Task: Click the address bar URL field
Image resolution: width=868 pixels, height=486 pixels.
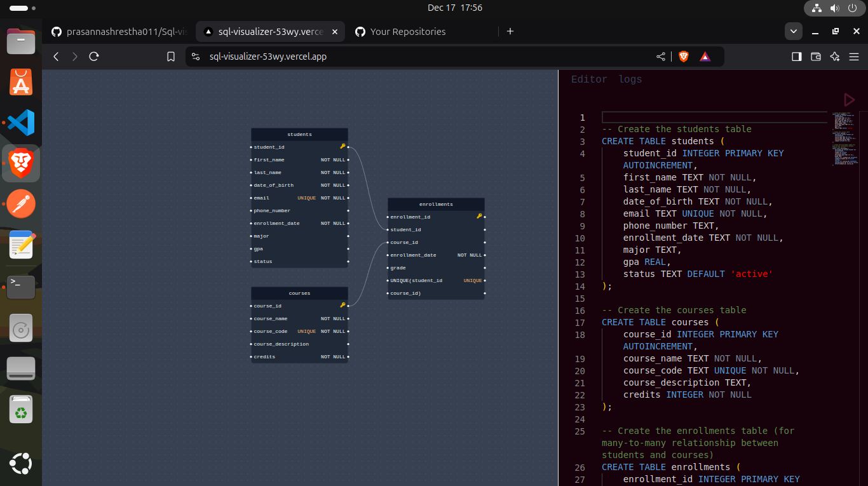Action: 419,57
